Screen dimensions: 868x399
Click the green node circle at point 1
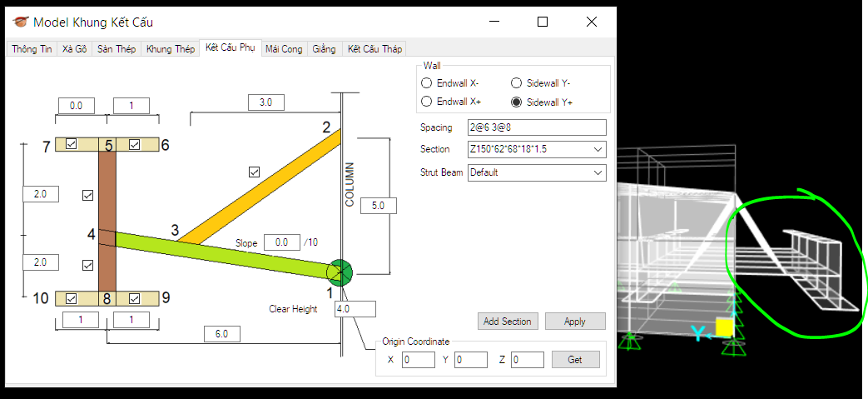[340, 272]
